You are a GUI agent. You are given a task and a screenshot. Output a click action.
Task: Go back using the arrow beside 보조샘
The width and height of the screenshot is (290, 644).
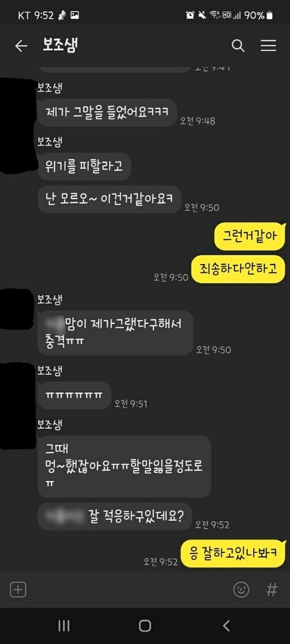[21, 46]
